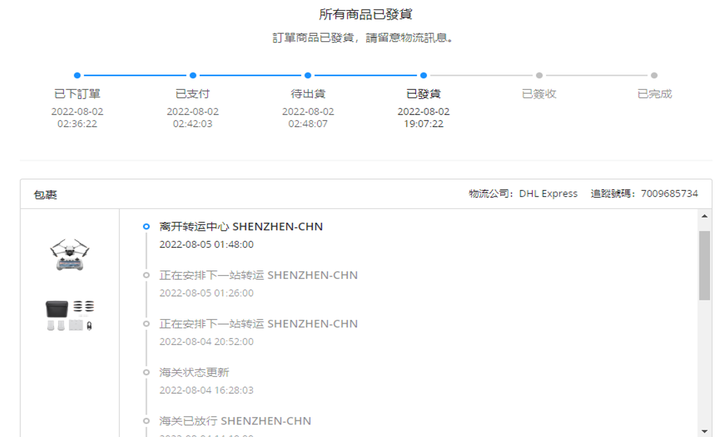Click the 已簽收 progress step dot
The height and width of the screenshot is (437, 720).
tap(539, 75)
